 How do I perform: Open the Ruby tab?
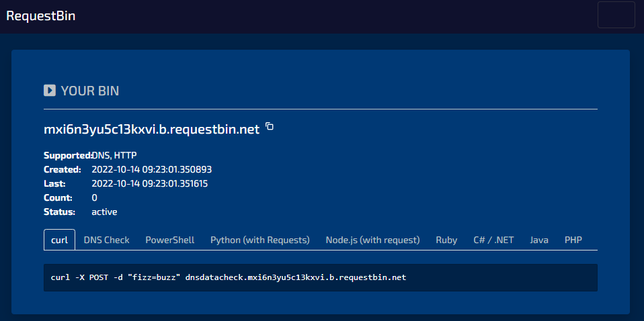pos(446,240)
